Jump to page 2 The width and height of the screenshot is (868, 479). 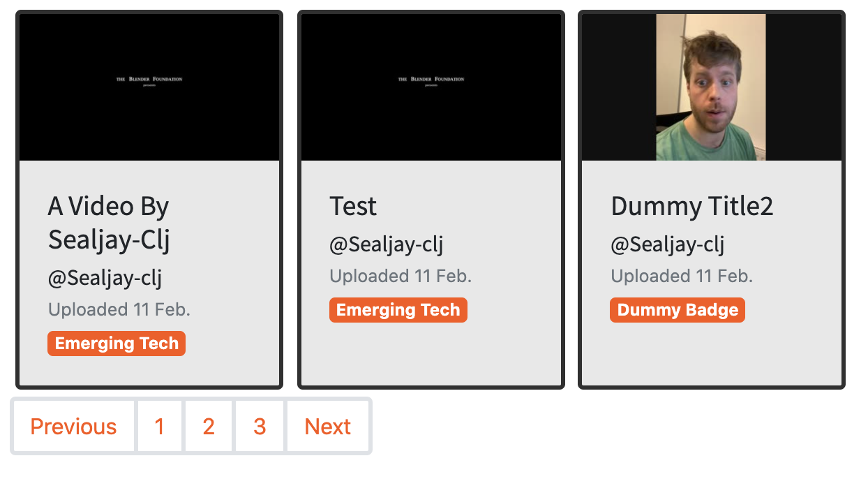point(209,426)
